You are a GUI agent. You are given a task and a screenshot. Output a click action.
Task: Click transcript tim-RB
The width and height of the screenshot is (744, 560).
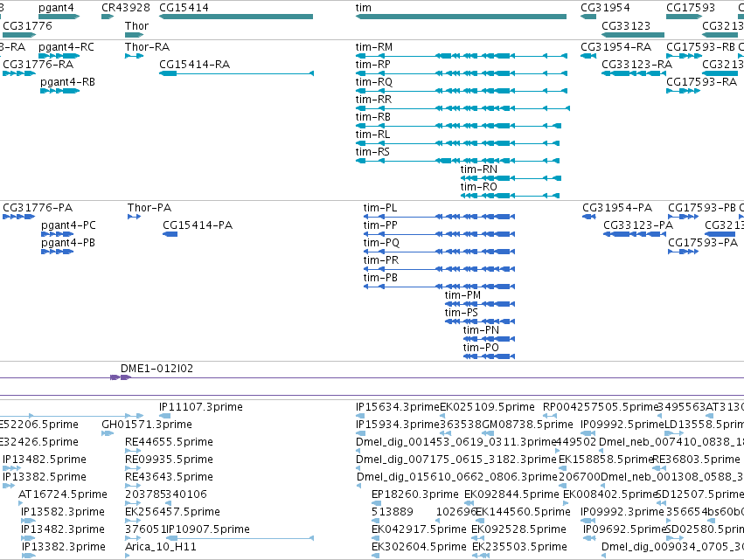[x=458, y=126]
